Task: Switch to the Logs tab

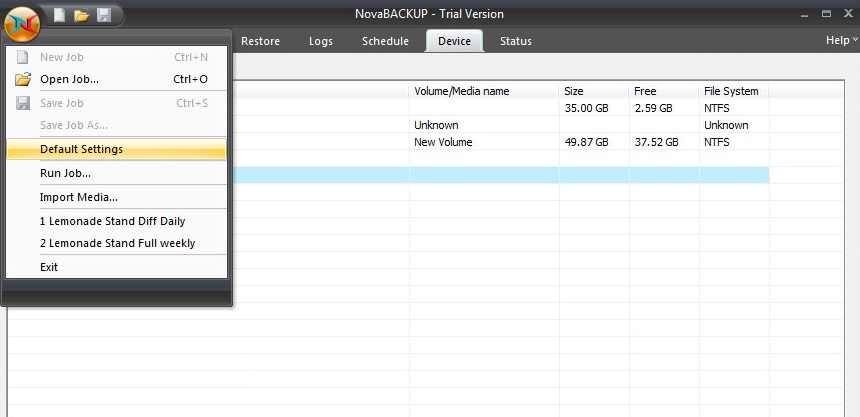Action: [321, 41]
